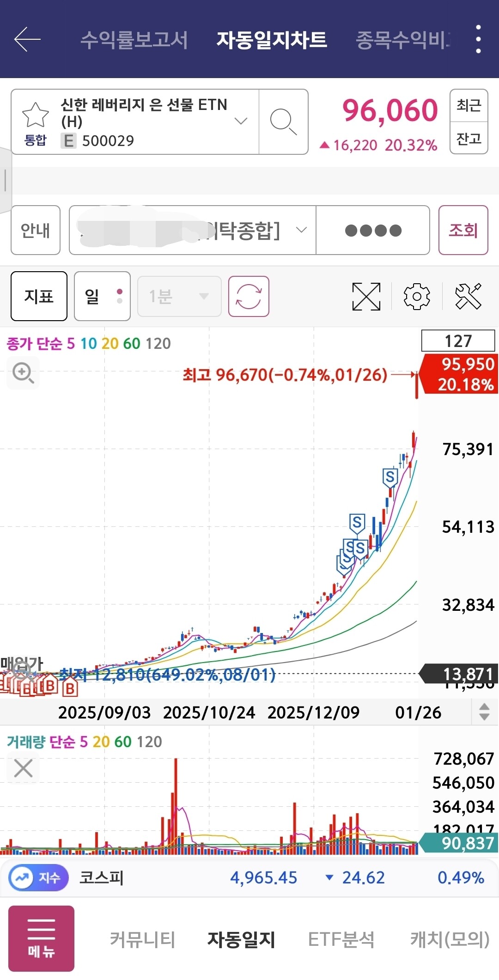Zoom in chart with magnifier plus icon
This screenshot has width=499, height=980.
pyautogui.click(x=23, y=373)
